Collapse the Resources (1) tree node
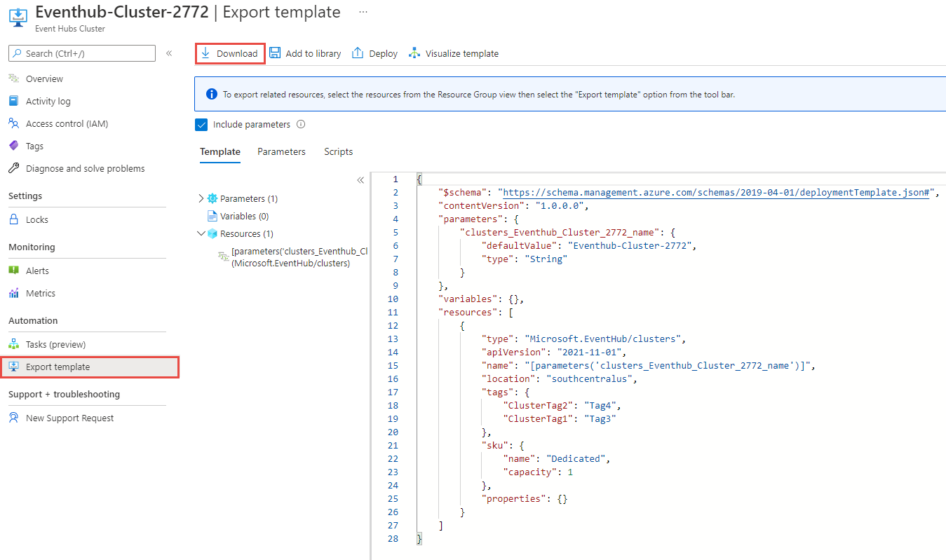This screenshot has width=946, height=560. (201, 233)
